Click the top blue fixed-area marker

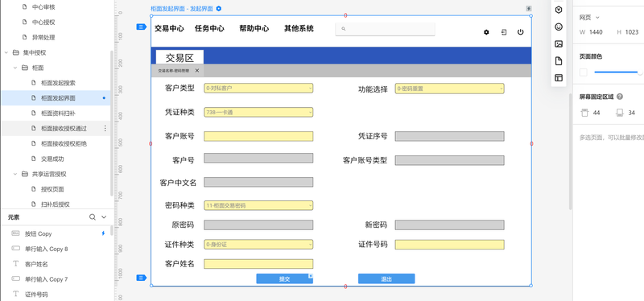click(142, 27)
